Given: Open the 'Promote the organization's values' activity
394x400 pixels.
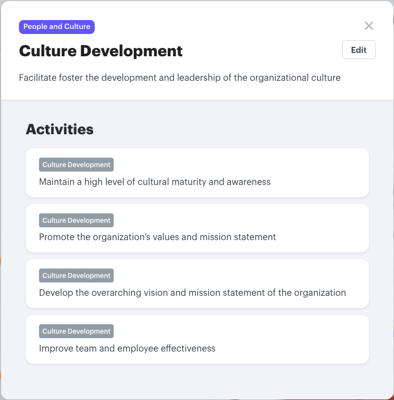Looking at the screenshot, I should coord(197,228).
